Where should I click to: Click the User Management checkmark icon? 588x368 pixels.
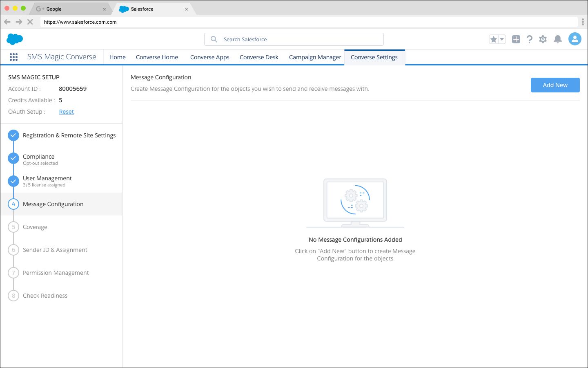pos(13,181)
